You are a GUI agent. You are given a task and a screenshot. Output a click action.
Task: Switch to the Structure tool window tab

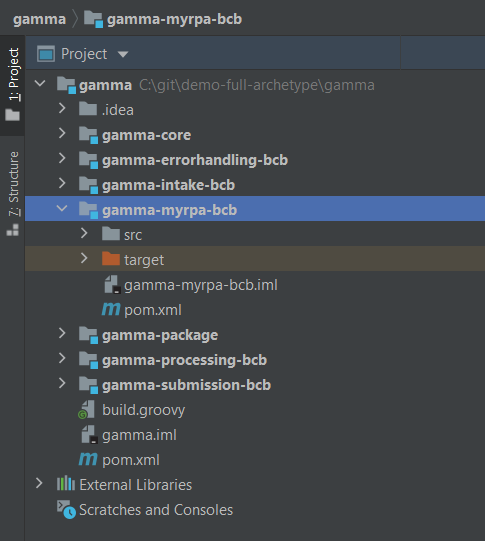[x=13, y=193]
